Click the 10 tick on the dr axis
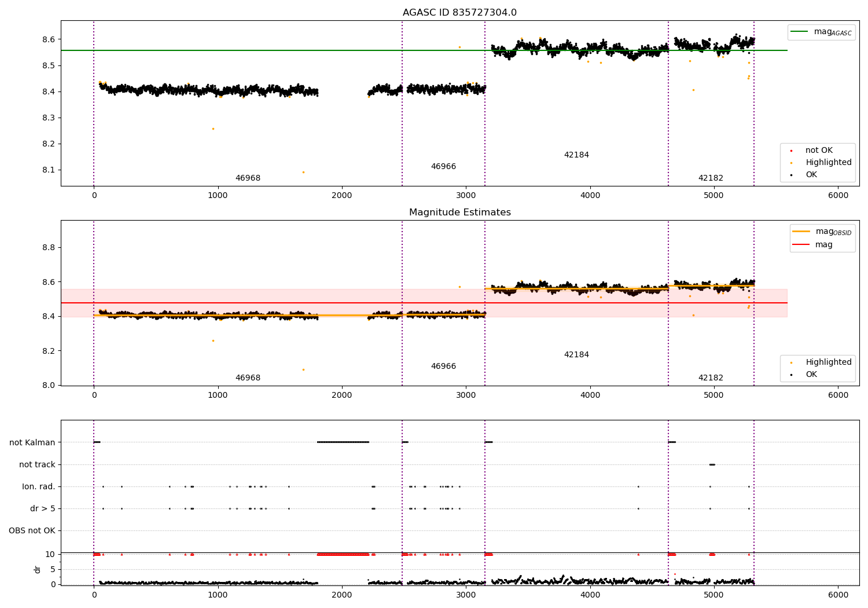This screenshot has height=608, width=868. 50,555
